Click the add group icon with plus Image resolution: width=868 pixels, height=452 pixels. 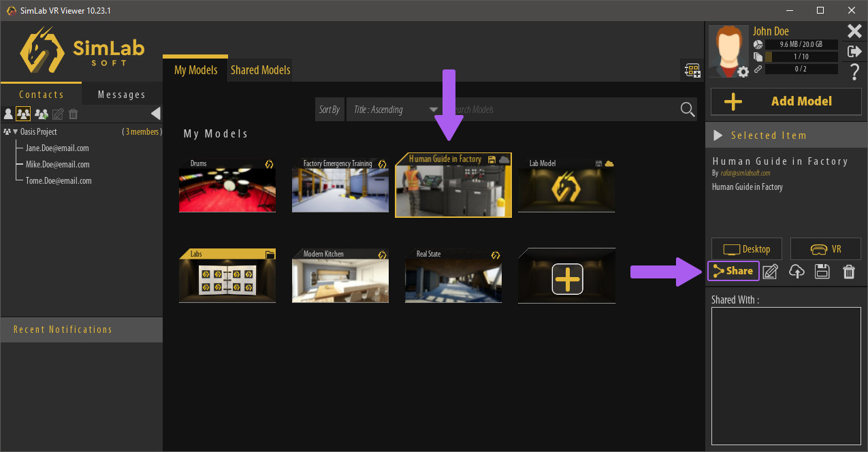(x=42, y=114)
